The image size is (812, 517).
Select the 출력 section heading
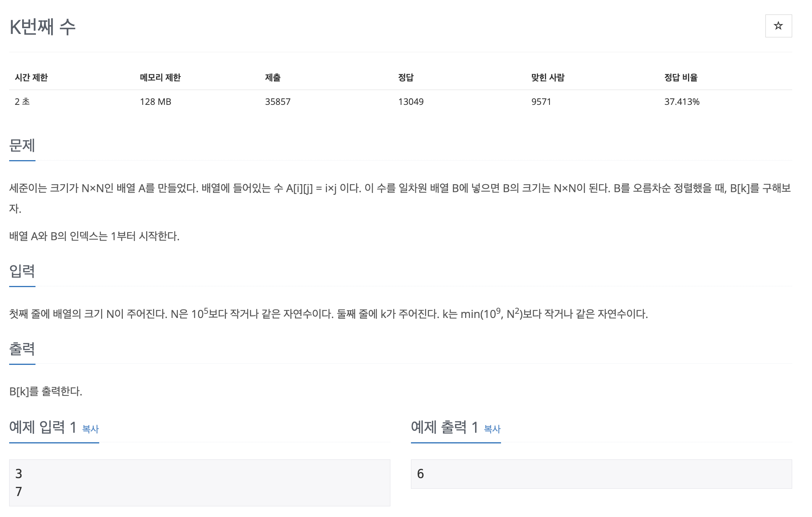pos(22,349)
